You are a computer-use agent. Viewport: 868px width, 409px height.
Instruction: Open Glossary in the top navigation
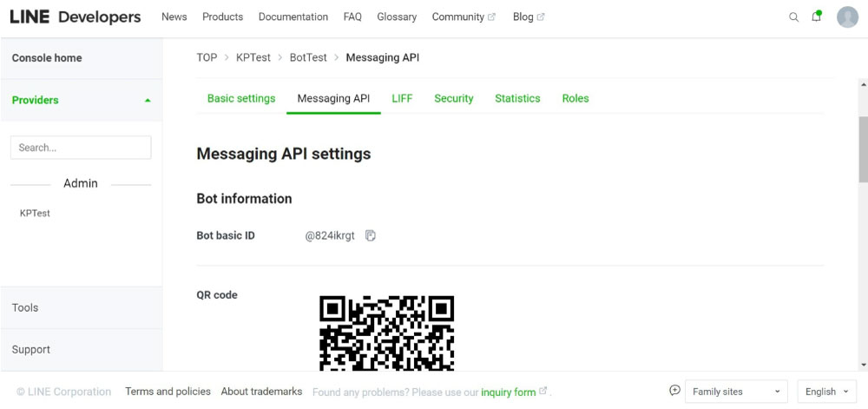pos(397,17)
